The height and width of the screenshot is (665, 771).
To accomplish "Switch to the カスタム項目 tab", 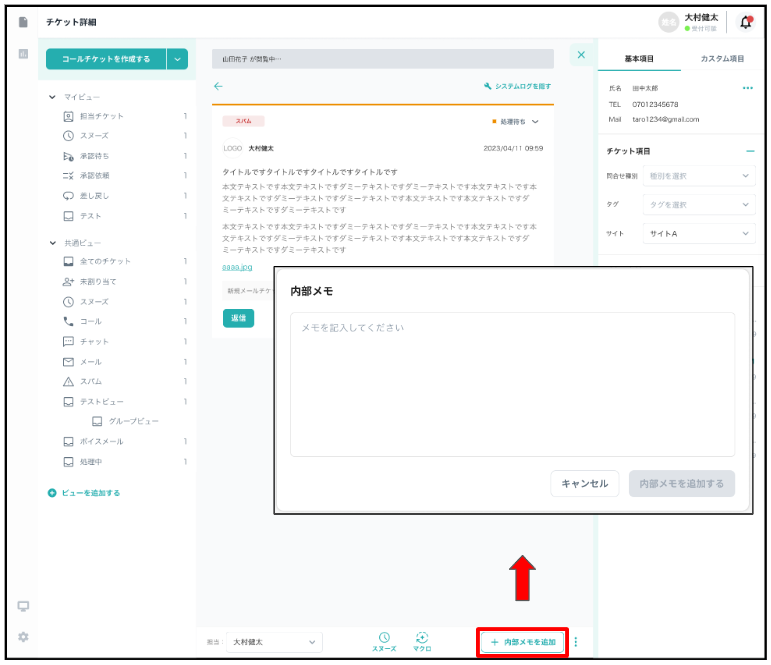I will (722, 59).
